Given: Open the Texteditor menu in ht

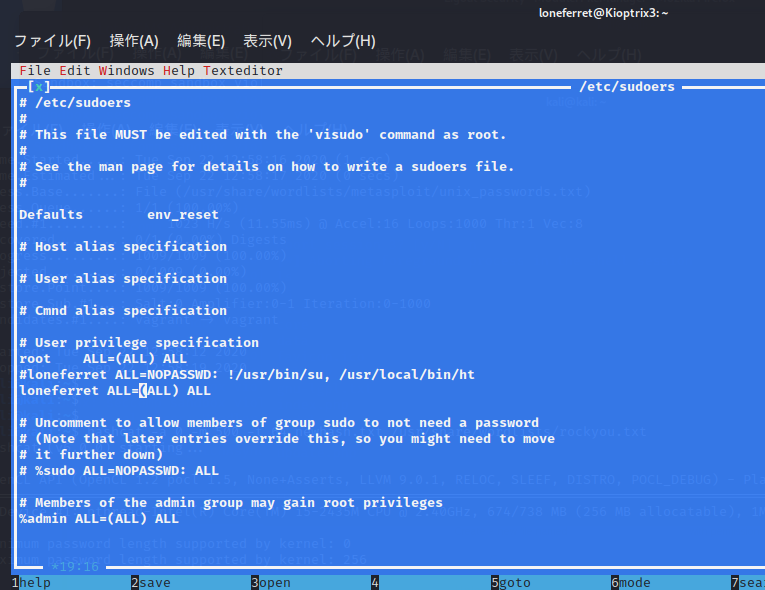Looking at the screenshot, I should 242,71.
